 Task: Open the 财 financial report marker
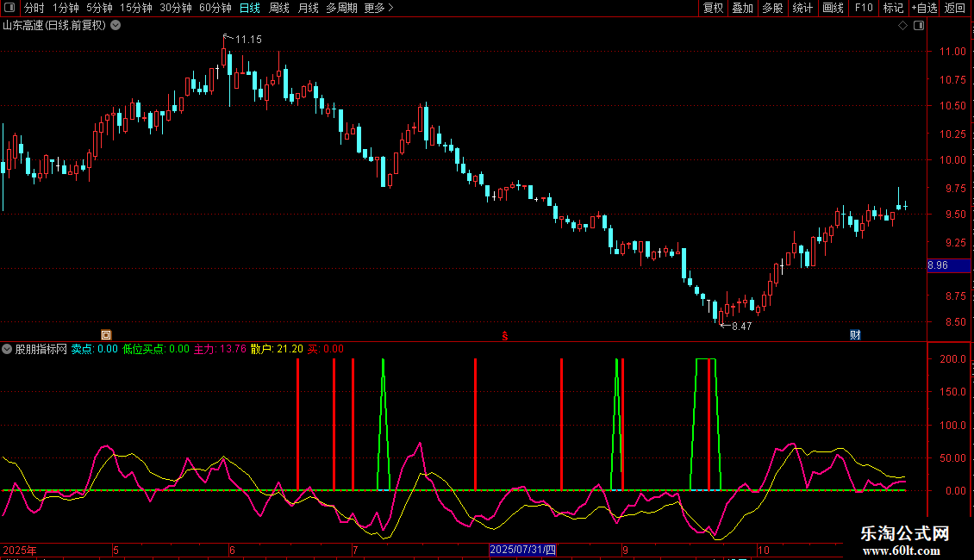[855, 335]
